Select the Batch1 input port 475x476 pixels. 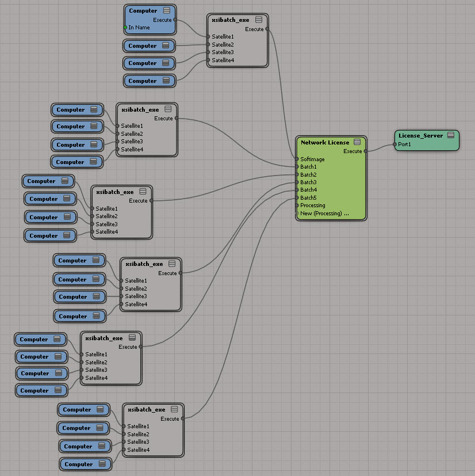[x=297, y=167]
